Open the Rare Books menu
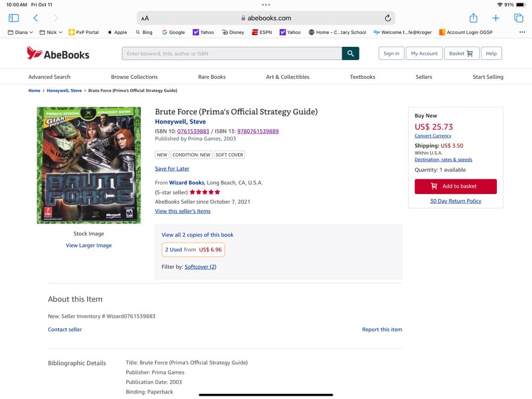Viewport: 532px width, 399px height. click(x=212, y=77)
